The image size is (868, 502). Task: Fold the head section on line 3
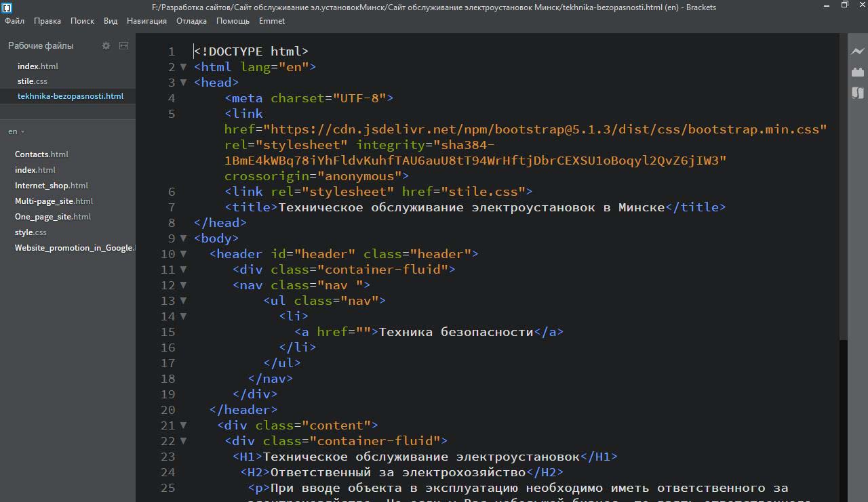[183, 83]
